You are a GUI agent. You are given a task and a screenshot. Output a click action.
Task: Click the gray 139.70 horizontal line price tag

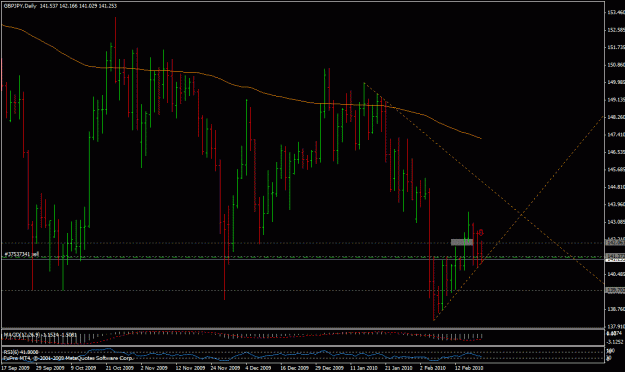615,290
